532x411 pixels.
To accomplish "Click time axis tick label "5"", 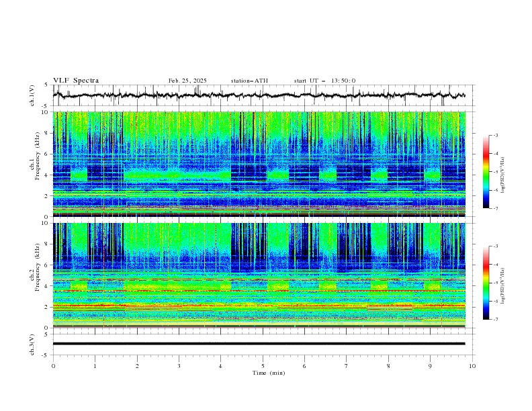I will click(263, 366).
